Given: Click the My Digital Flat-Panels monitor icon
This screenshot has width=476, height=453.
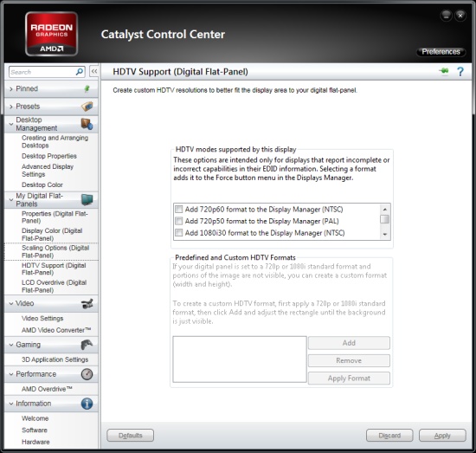Looking at the screenshot, I should 87,199.
